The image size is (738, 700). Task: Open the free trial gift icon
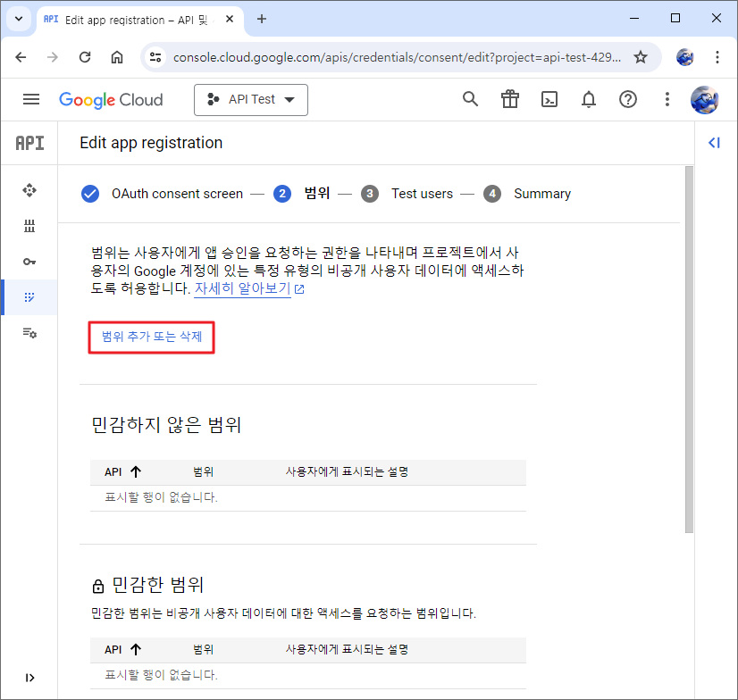tap(510, 99)
